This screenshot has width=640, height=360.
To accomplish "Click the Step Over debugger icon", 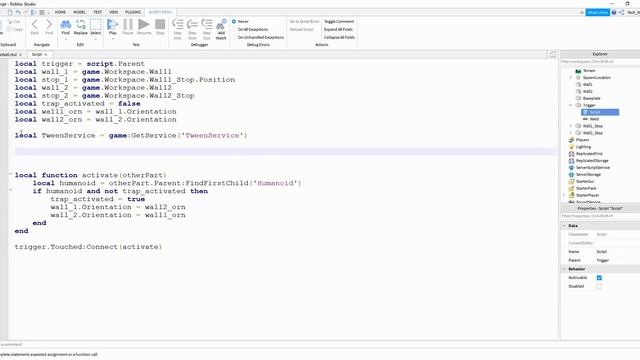I will [x=192, y=24].
